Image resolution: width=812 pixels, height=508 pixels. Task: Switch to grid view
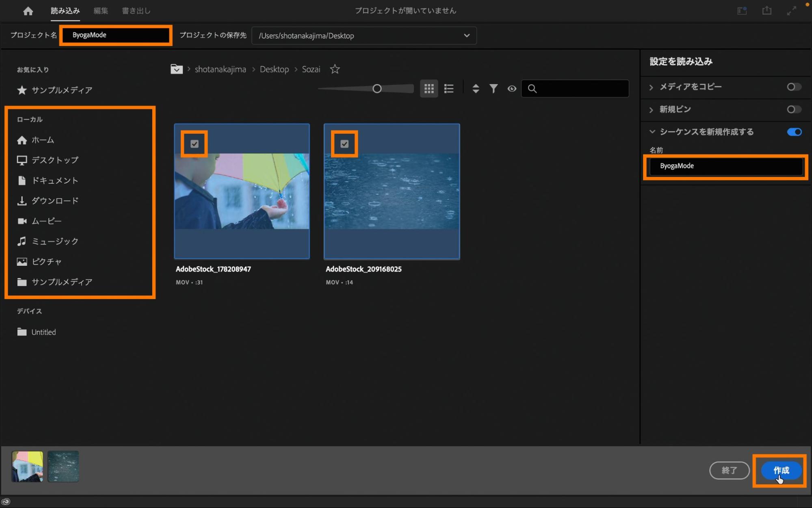429,89
